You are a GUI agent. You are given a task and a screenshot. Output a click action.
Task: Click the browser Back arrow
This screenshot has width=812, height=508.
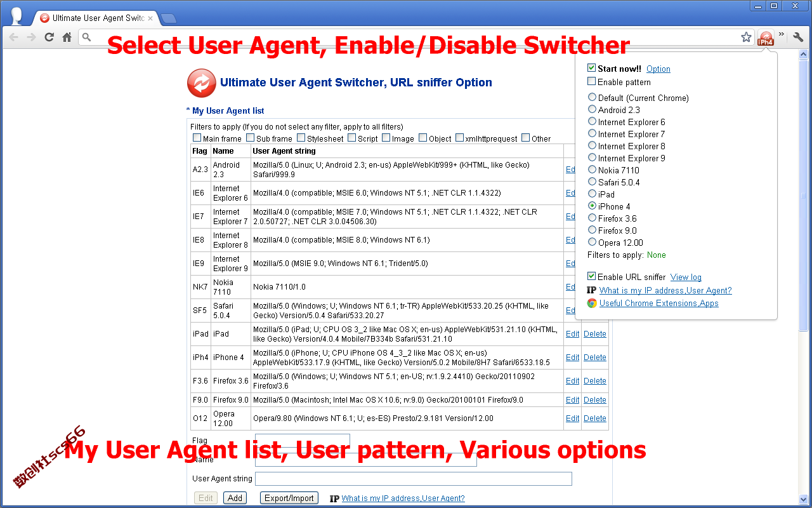pyautogui.click(x=14, y=37)
